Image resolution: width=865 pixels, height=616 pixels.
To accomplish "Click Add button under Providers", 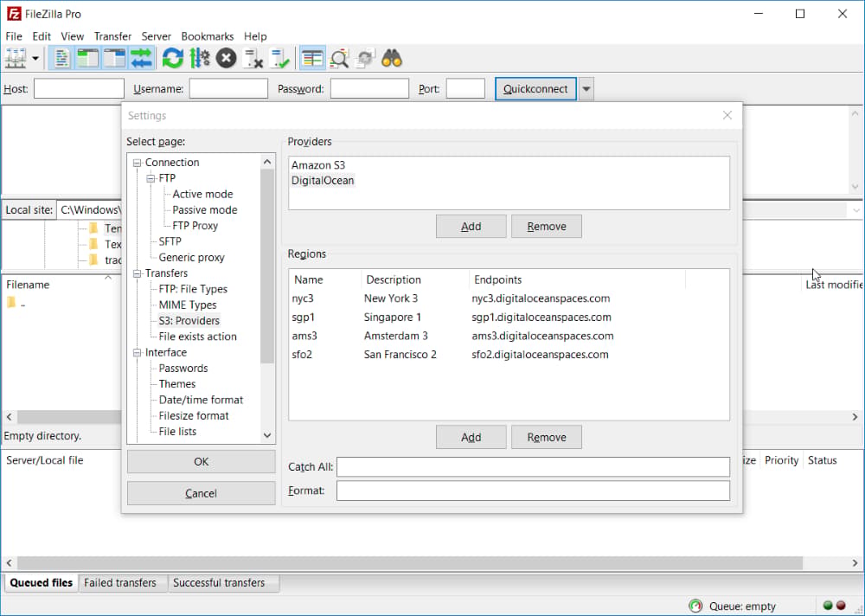I will tap(471, 227).
